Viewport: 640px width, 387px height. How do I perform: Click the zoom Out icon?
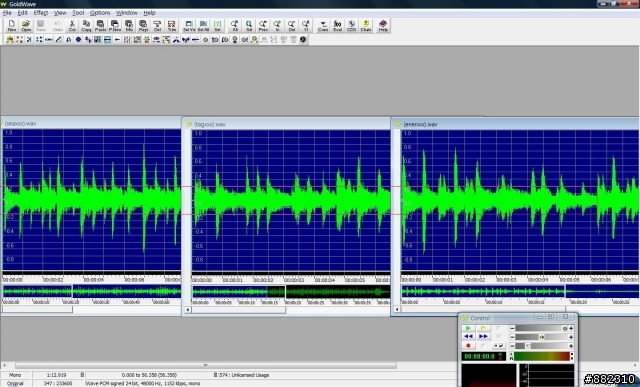[292, 26]
